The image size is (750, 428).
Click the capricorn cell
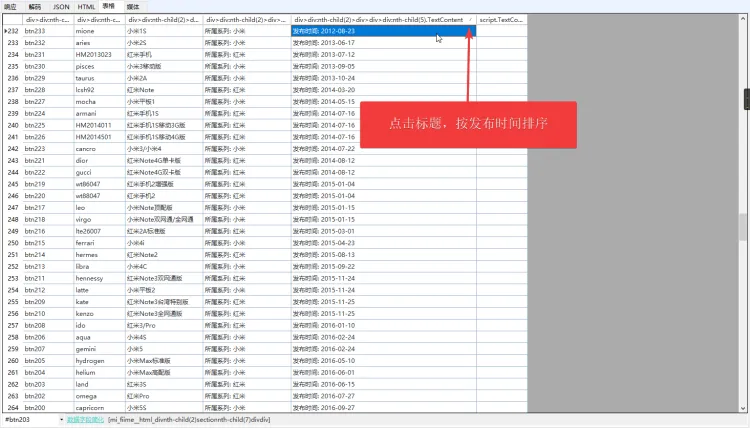pos(99,408)
